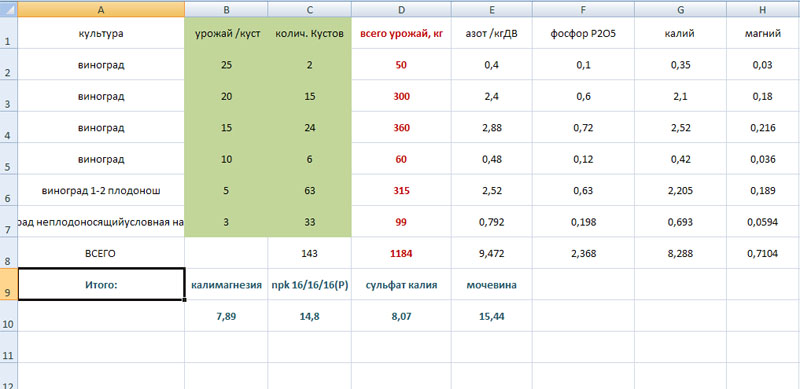Screen dimensions: 800x389
Task: Select row 10 header
Action: coord(9,316)
